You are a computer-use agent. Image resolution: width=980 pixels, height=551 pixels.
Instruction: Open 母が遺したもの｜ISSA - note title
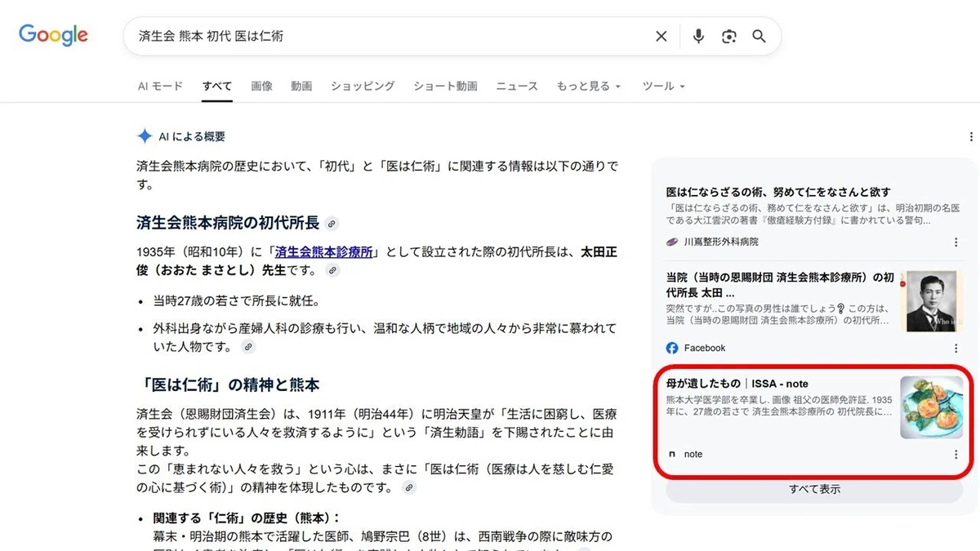[737, 384]
